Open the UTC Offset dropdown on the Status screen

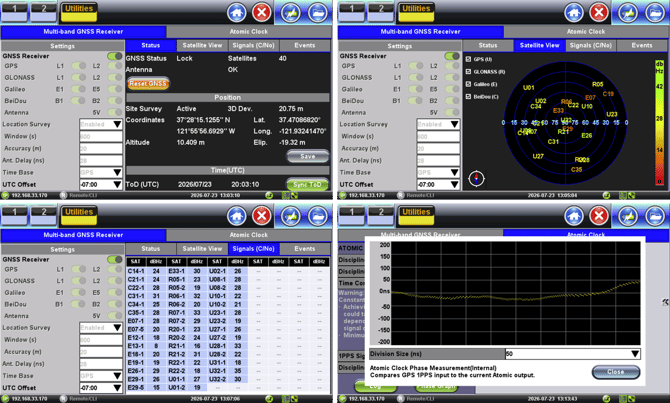pyautogui.click(x=101, y=185)
